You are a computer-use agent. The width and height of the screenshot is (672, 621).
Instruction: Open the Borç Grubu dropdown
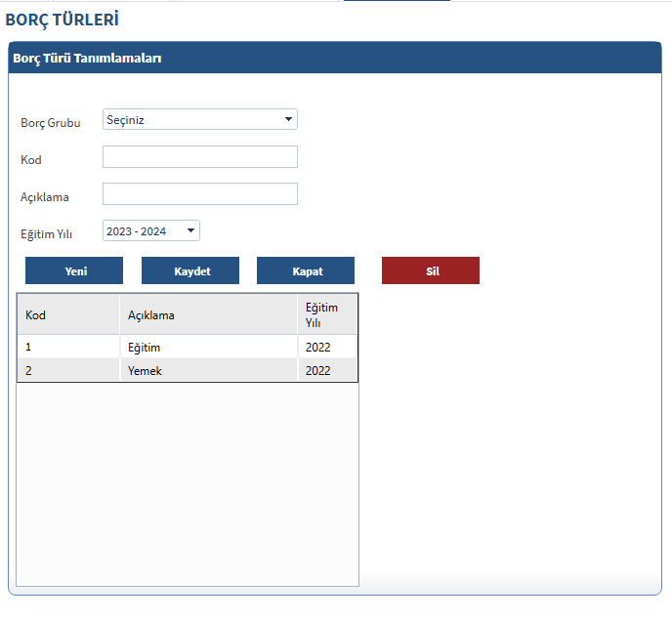tap(199, 119)
